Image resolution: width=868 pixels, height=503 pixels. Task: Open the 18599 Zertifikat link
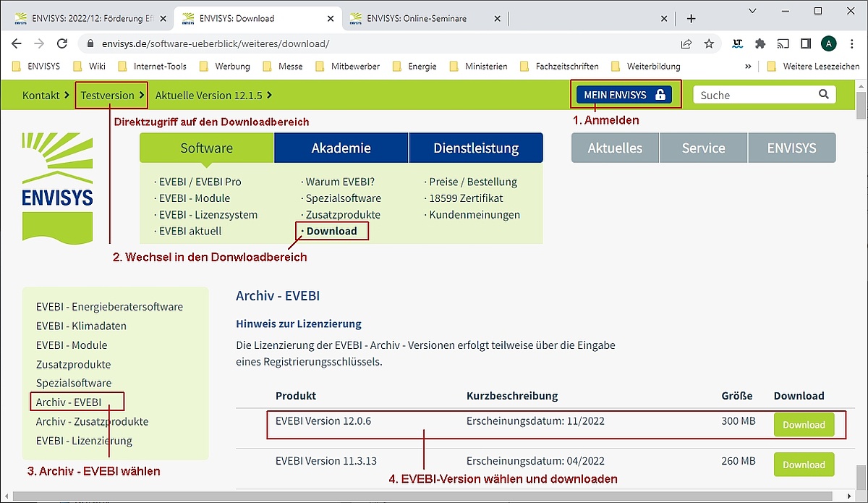coord(466,198)
